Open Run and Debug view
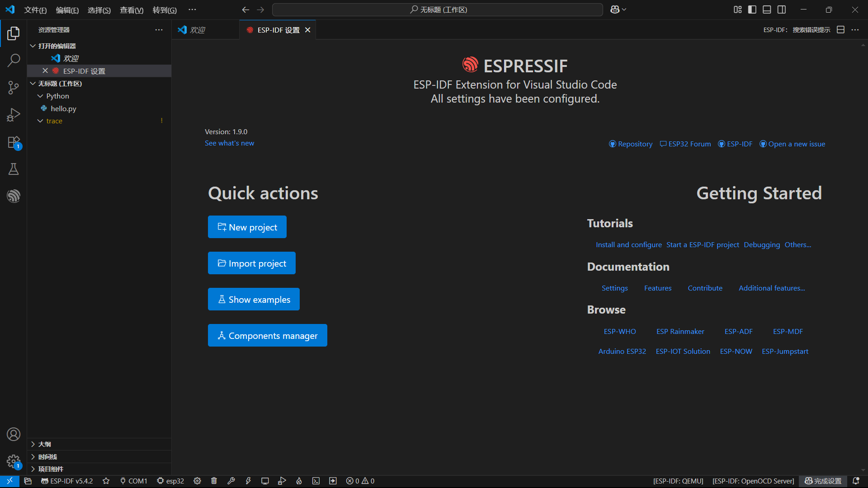Screen dimensions: 868x488 pyautogui.click(x=14, y=115)
